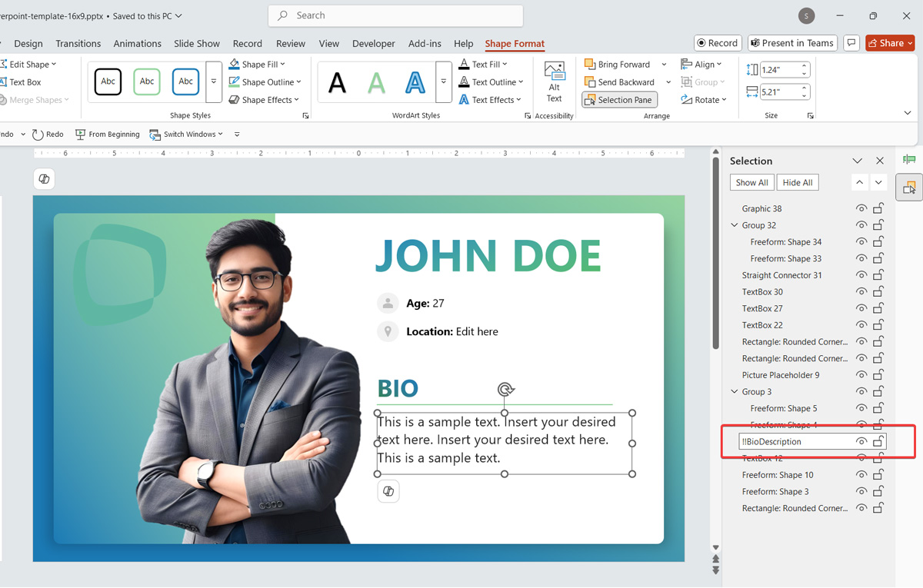Move selected object down in order

pos(879,183)
